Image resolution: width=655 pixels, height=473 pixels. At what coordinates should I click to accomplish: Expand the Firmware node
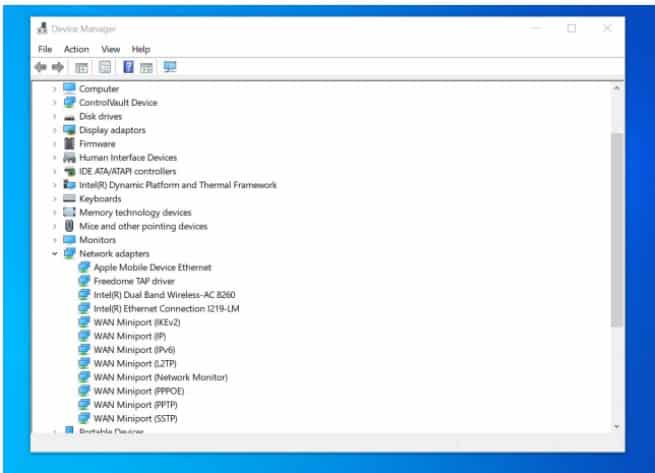(54, 144)
